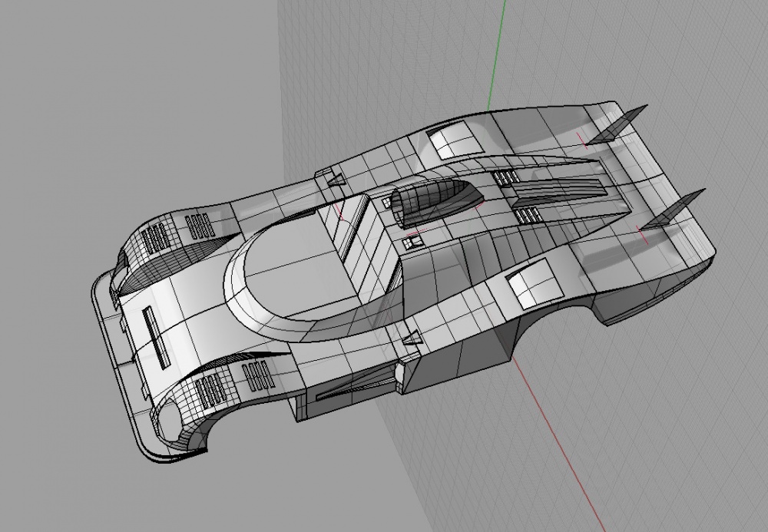This screenshot has height=532, width=768.
Task: Click the red X-axis line below the car
Action: click(x=559, y=444)
